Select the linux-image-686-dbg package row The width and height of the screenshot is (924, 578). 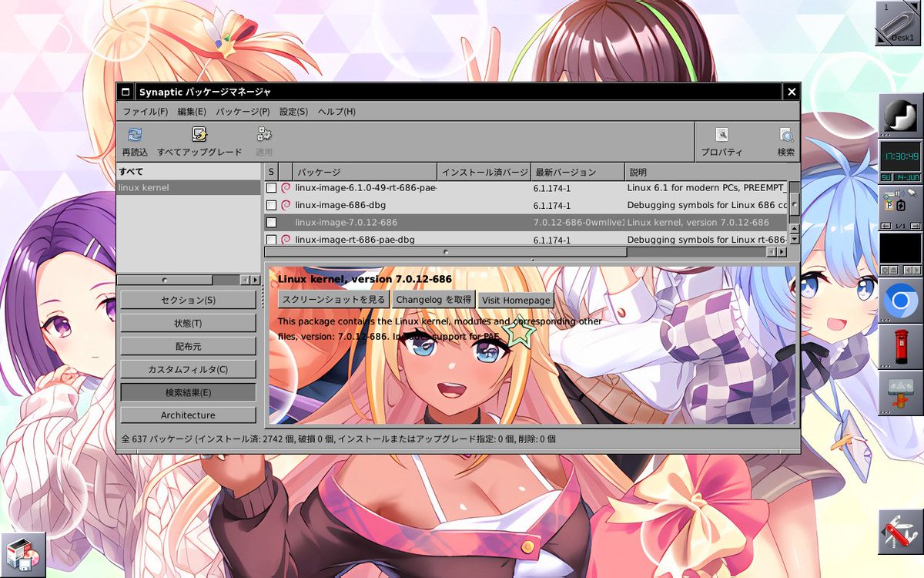[527, 205]
